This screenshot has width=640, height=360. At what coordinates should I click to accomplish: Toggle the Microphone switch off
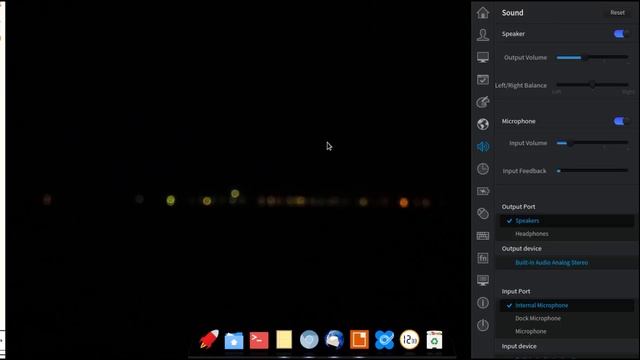(620, 121)
